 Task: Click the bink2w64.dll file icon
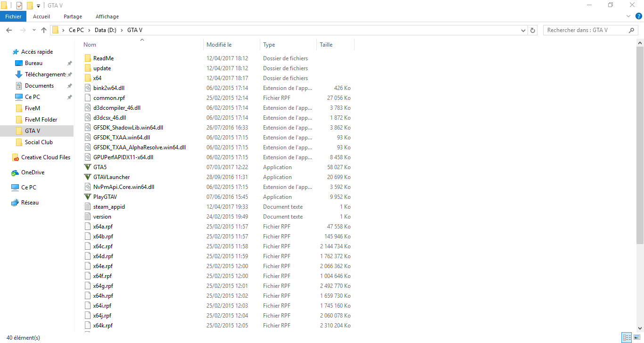click(x=87, y=88)
